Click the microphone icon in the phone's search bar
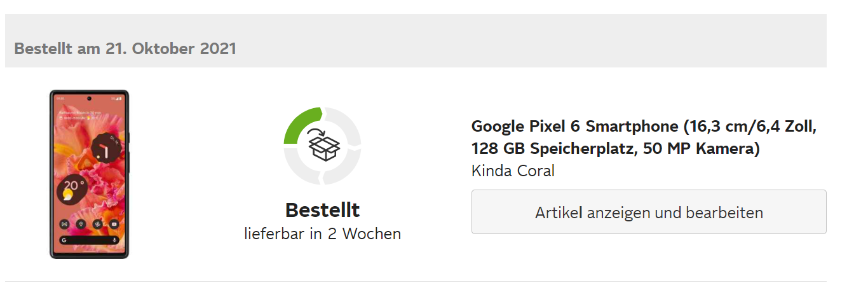868x285 pixels. point(114,240)
